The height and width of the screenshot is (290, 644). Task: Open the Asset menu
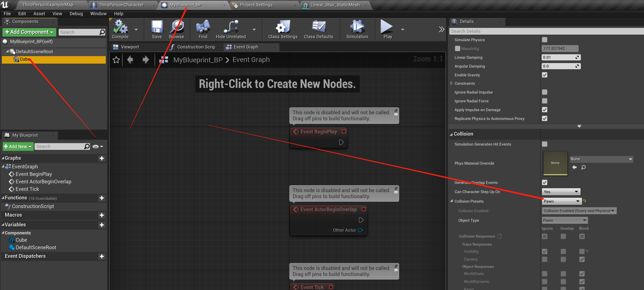39,13
